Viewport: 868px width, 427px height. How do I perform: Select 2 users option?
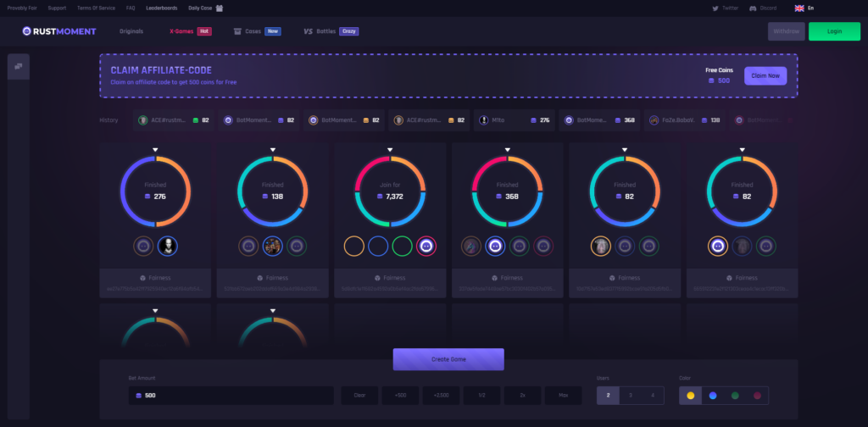pyautogui.click(x=608, y=396)
